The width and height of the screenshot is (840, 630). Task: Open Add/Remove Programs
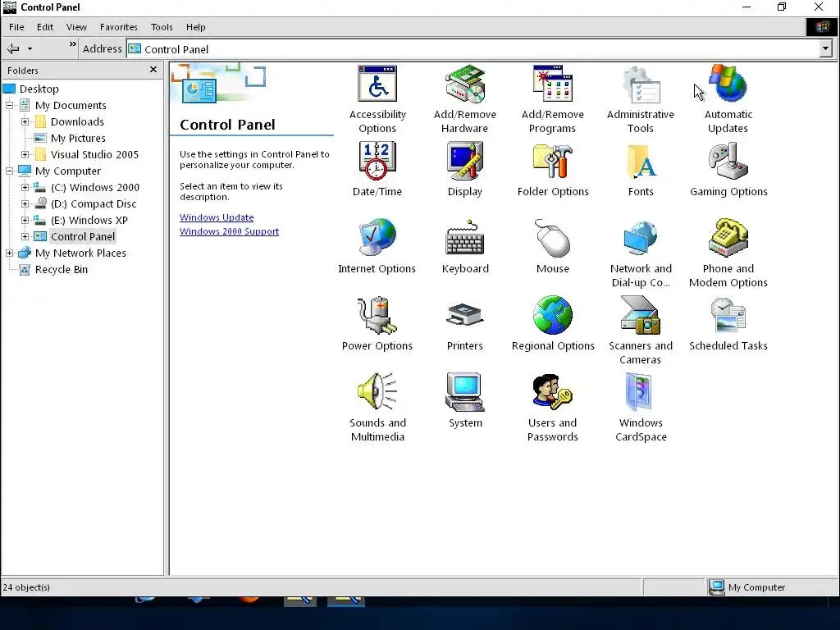pos(553,84)
